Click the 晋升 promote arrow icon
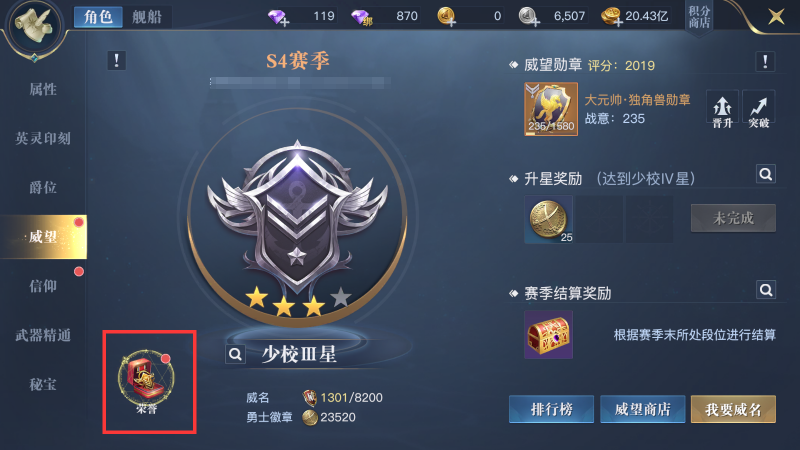 [x=722, y=109]
